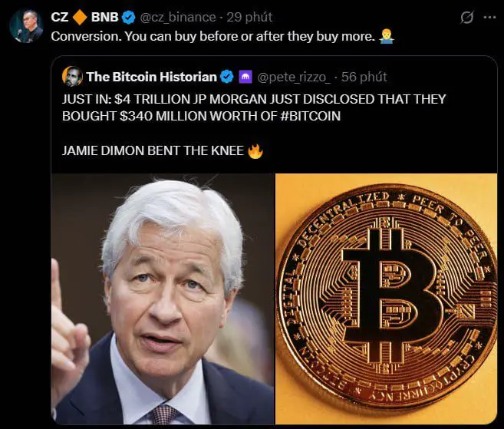Open the @cz_binance handle link
The image size is (504, 429).
click(x=178, y=17)
